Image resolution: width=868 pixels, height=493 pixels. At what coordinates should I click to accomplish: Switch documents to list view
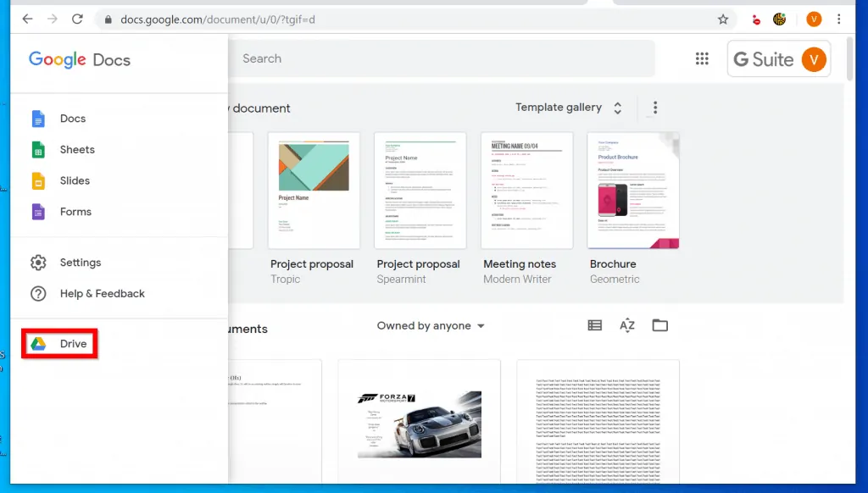pos(594,324)
